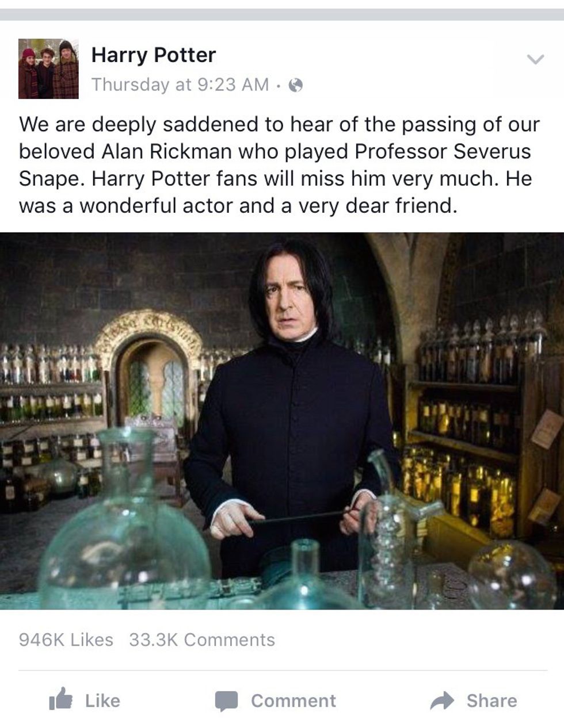The width and height of the screenshot is (564, 728).
Task: Open the post options chevron dropdown
Action: click(535, 59)
